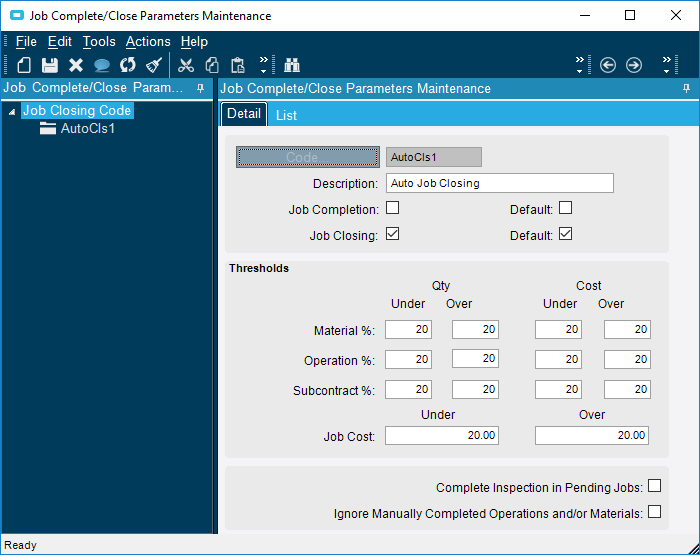Click the New record toolbar icon

point(24,65)
